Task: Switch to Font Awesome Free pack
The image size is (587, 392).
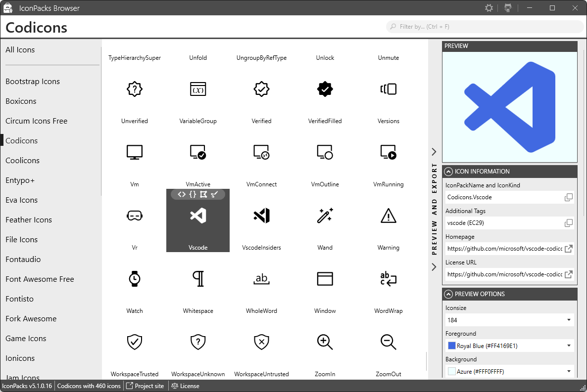Action: [40, 279]
